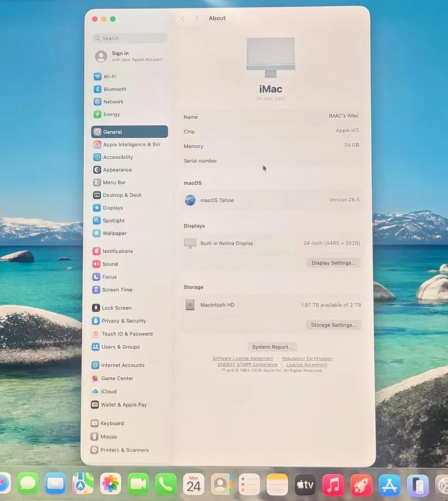Launch Music from the Dock
This screenshot has height=501, width=448.
coord(333,484)
